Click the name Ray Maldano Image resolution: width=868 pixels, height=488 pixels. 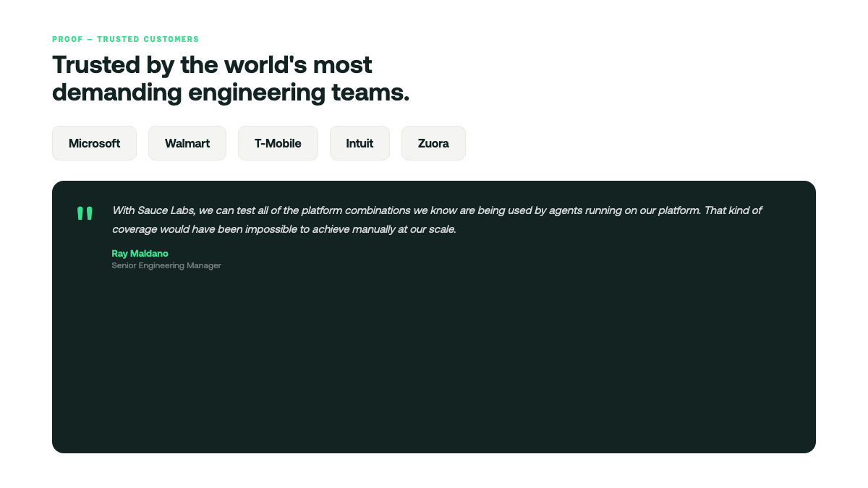(140, 254)
